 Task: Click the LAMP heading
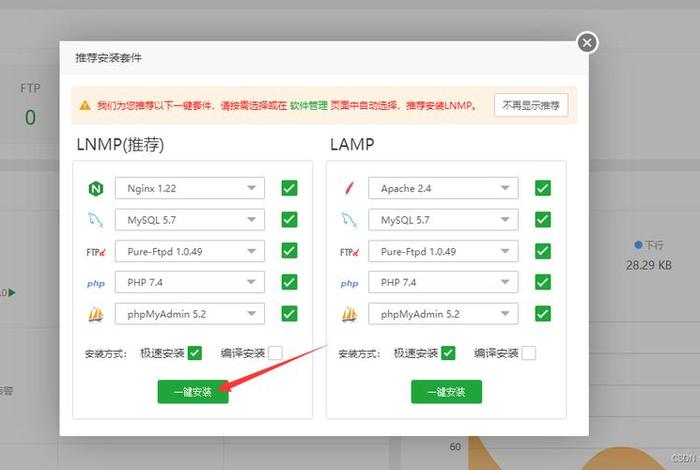(x=352, y=144)
